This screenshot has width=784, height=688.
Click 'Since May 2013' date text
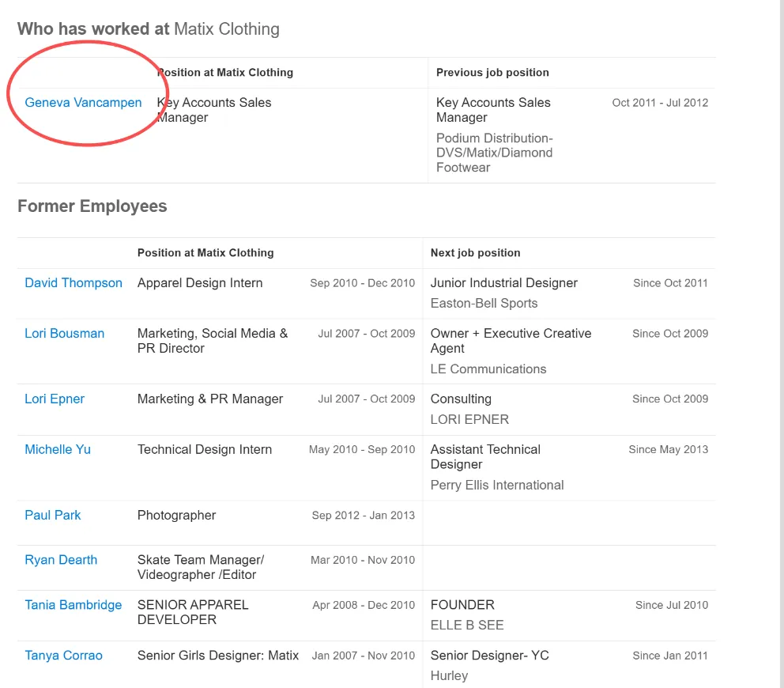pyautogui.click(x=669, y=449)
